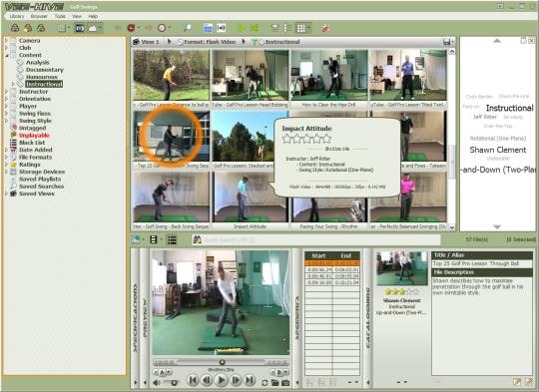Screen dimensions: 539x392
Task: Open dropdown arrow beside history clock icon
Action: coord(170,28)
